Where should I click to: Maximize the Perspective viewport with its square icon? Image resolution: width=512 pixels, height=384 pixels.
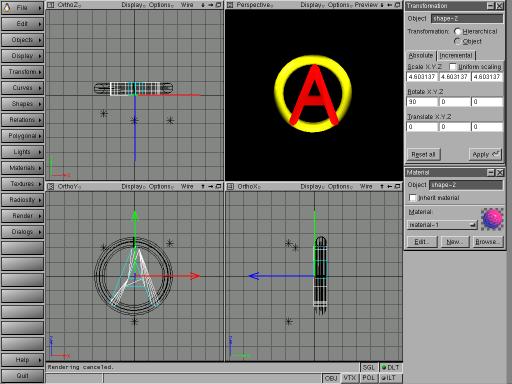(397, 5)
